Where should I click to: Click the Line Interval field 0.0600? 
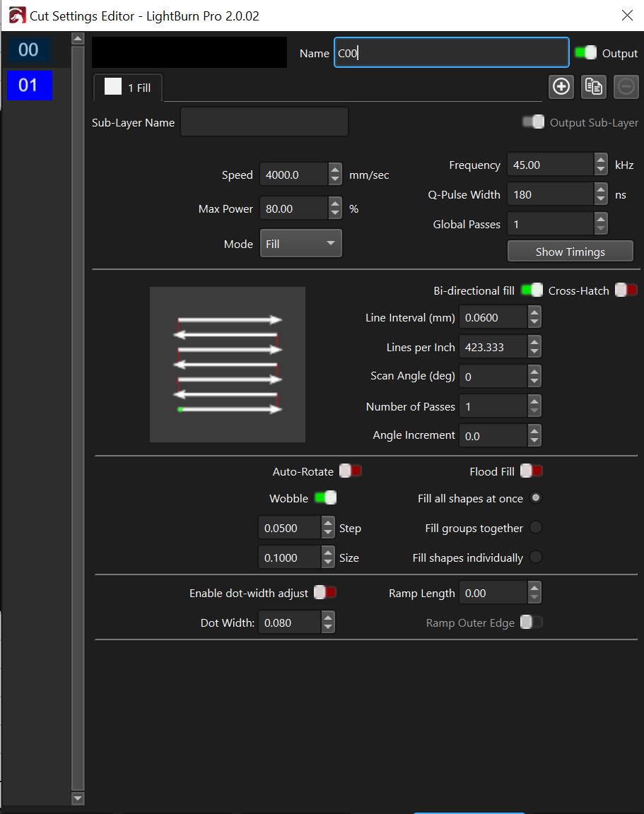pyautogui.click(x=493, y=317)
